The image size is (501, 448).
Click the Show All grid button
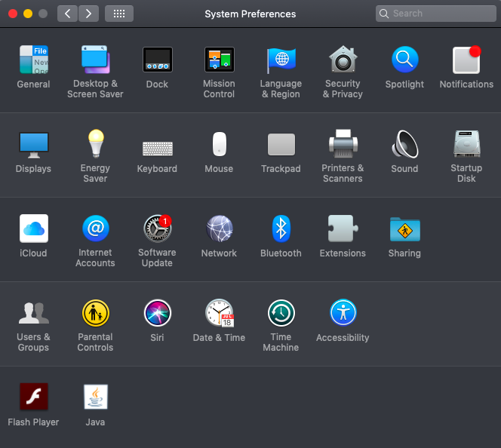click(119, 14)
